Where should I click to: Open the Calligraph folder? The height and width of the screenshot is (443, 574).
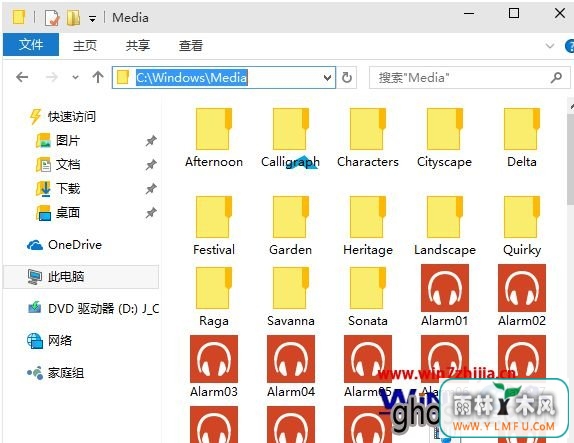click(290, 137)
